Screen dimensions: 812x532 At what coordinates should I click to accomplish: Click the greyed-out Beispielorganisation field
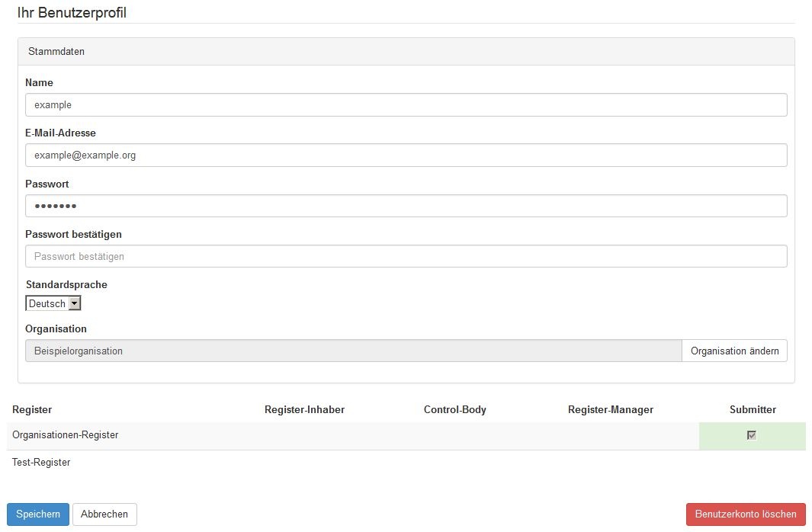tap(353, 351)
